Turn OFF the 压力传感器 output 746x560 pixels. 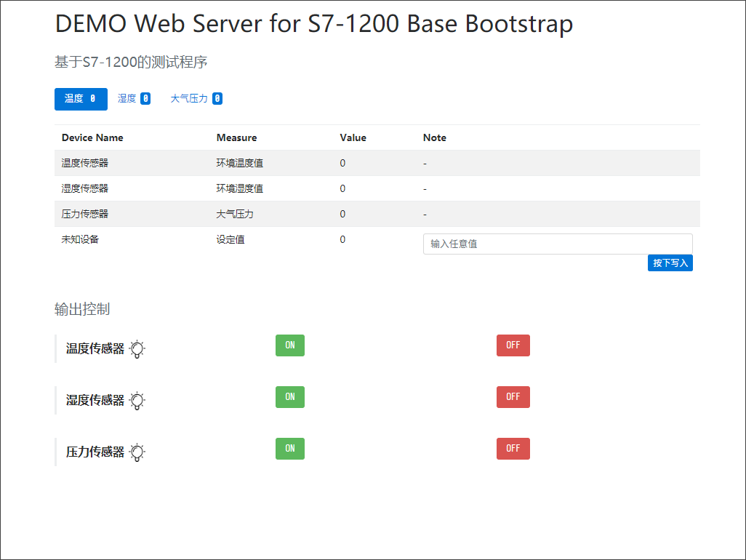coord(513,449)
